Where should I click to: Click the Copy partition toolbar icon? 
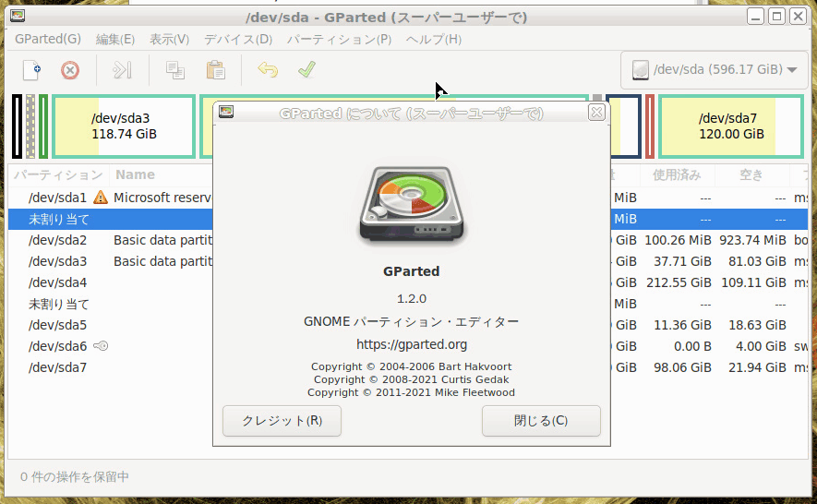[x=175, y=70]
